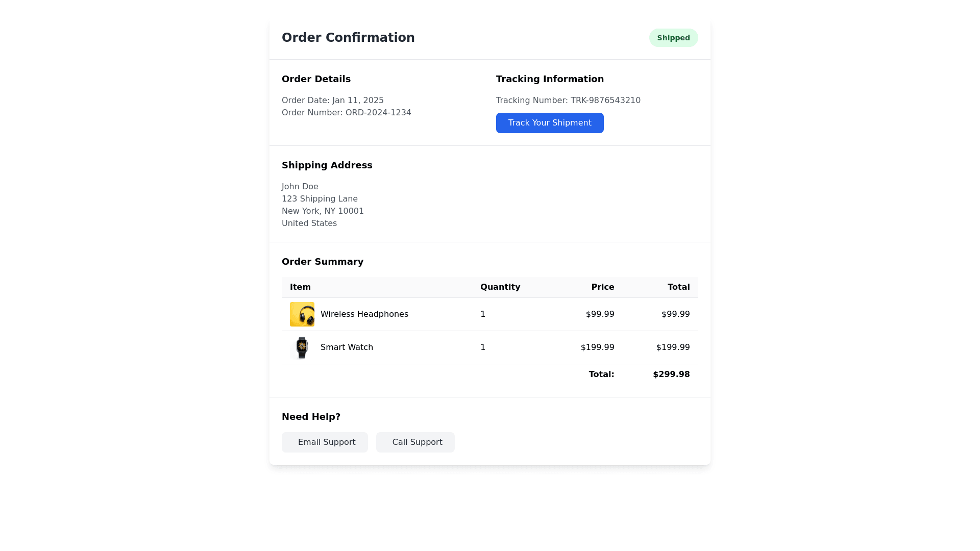Click the Total column header
Viewport: 980px width, 551px height.
coord(678,287)
